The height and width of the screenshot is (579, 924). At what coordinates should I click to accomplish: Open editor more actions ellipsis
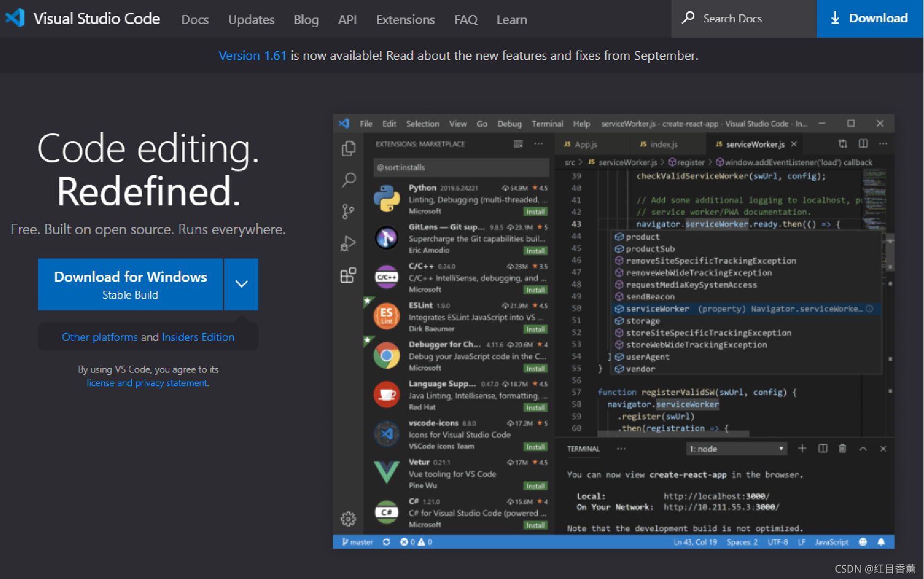883,144
